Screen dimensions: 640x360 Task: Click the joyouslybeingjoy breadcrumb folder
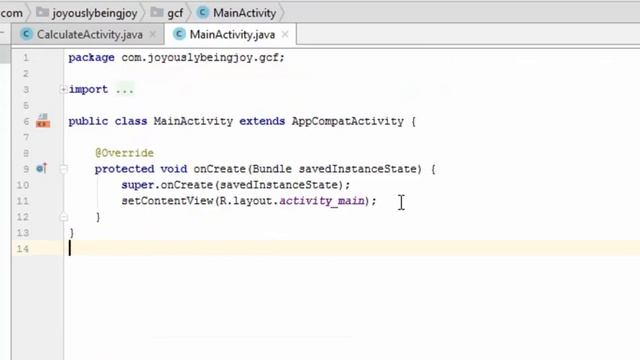94,13
